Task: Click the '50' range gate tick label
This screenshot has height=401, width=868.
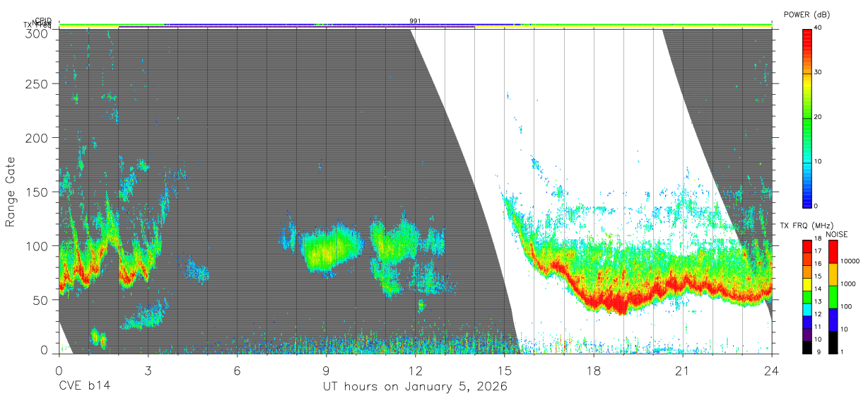Action: 41,300
